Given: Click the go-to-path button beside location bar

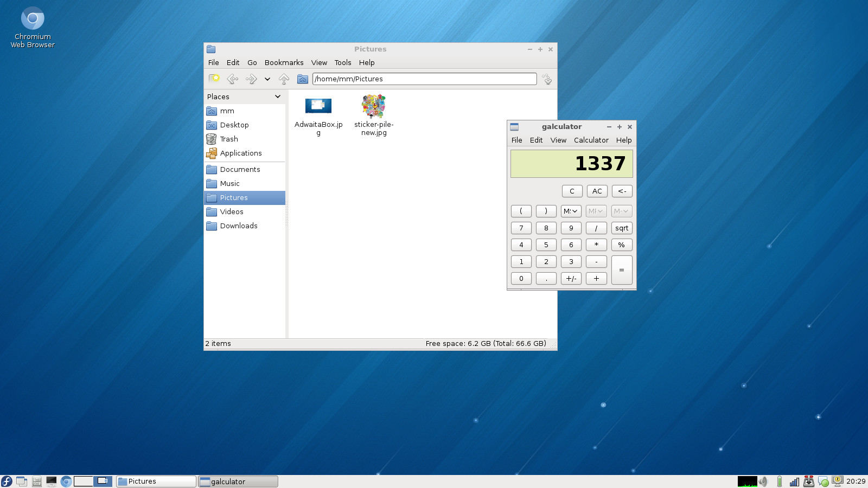Looking at the screenshot, I should [547, 79].
